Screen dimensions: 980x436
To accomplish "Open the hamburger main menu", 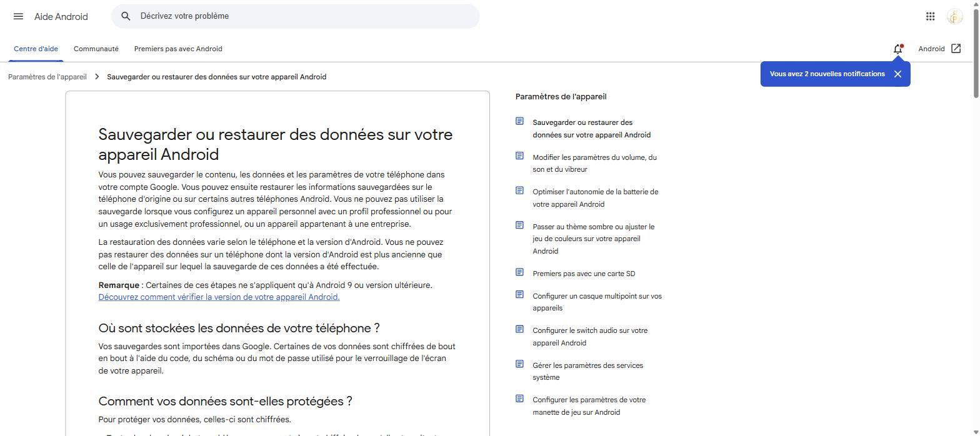I will [18, 16].
